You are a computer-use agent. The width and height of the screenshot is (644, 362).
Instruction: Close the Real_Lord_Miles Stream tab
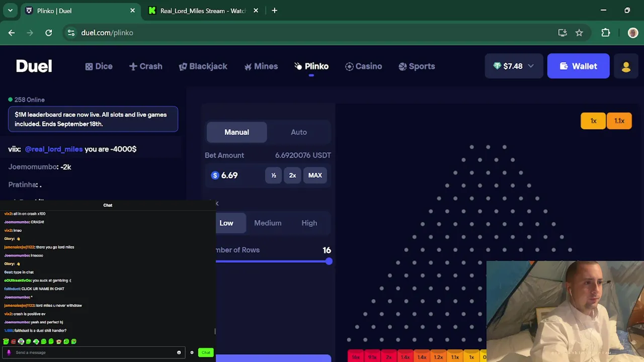[256, 11]
